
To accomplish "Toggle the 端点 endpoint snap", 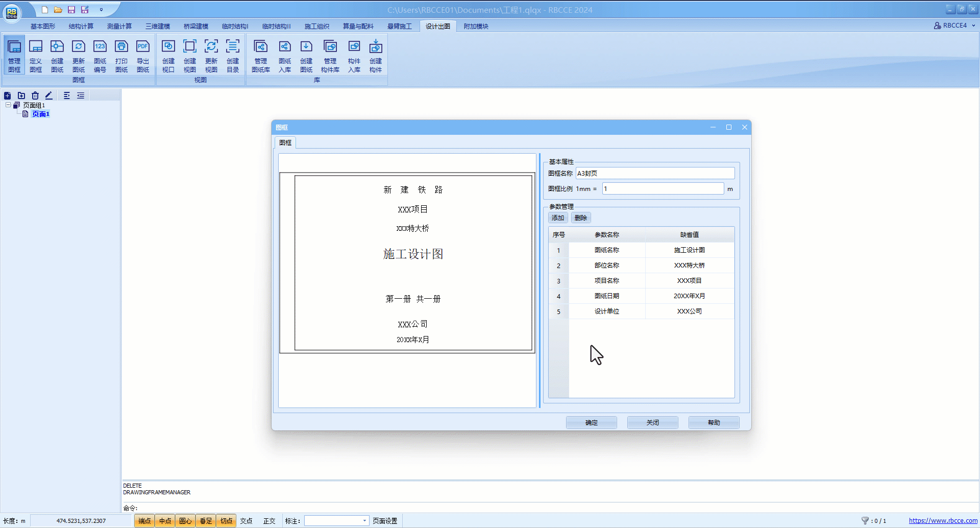I will pos(144,521).
